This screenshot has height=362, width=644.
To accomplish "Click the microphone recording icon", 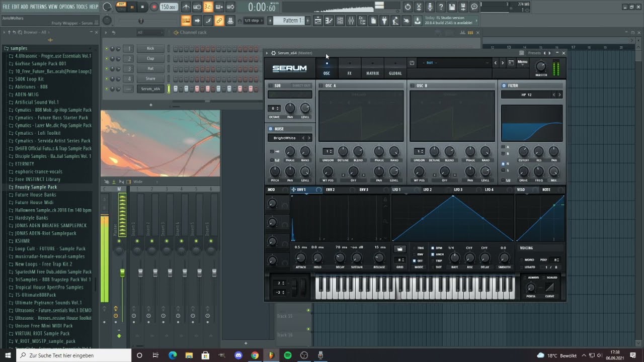I will click(430, 7).
